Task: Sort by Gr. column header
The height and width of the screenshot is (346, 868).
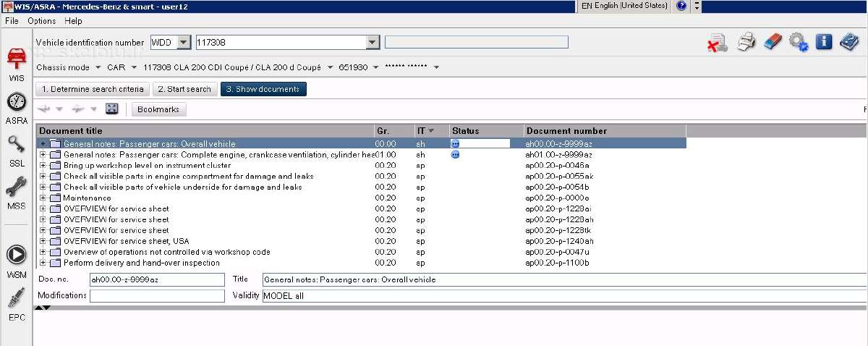Action: click(x=393, y=131)
